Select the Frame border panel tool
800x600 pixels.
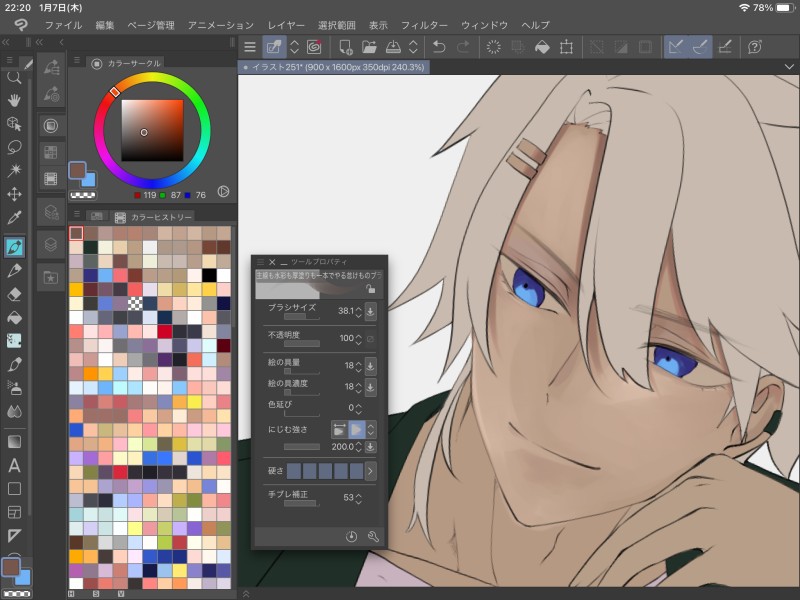14,512
